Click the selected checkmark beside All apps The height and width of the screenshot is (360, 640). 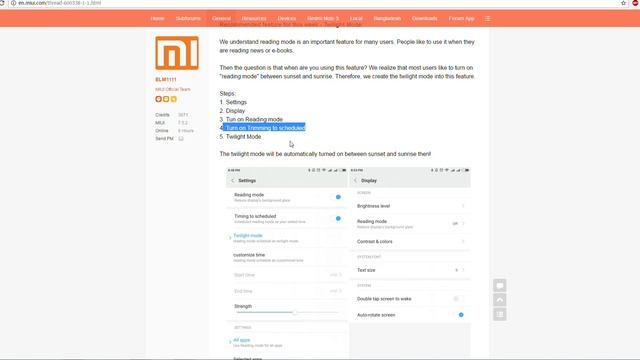click(x=230, y=342)
